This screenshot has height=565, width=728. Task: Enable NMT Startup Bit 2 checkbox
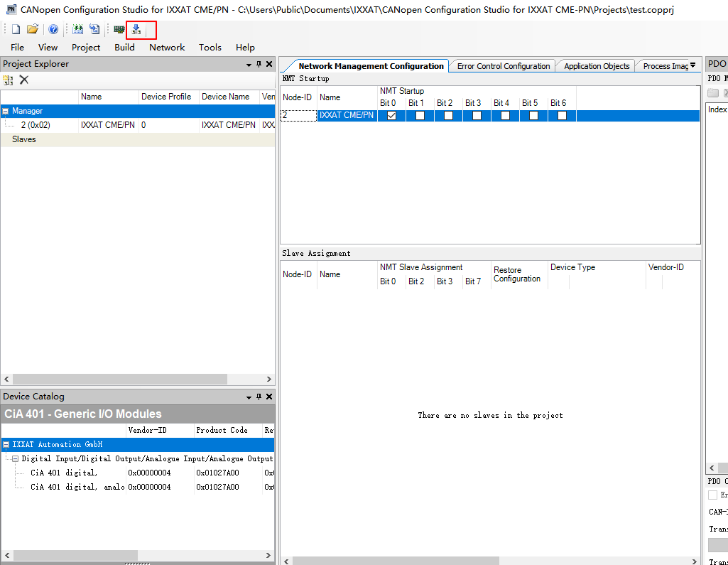448,116
